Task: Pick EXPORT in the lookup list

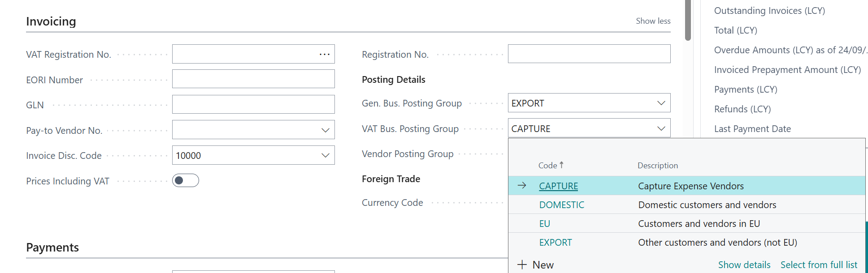Action: pyautogui.click(x=555, y=243)
